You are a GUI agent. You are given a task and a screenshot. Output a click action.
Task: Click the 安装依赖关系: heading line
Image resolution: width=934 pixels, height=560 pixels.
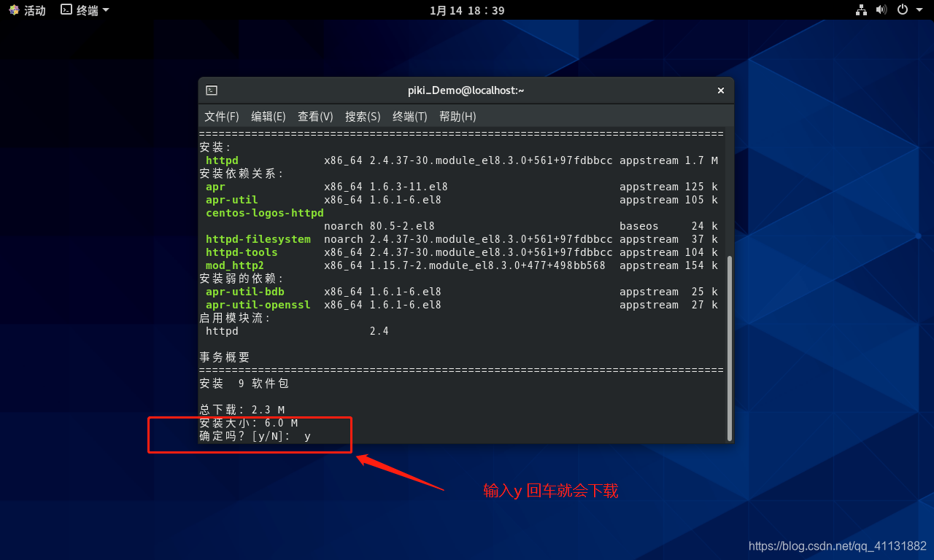click(241, 174)
